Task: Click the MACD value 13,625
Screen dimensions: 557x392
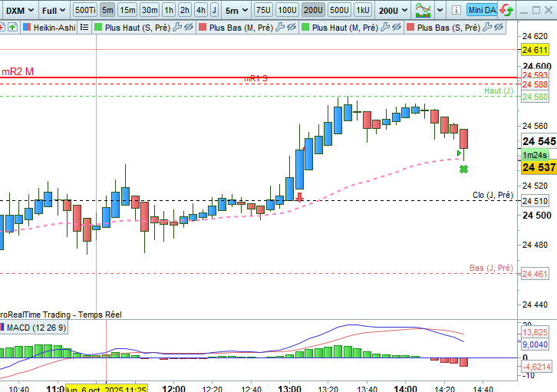Action: 535,332
